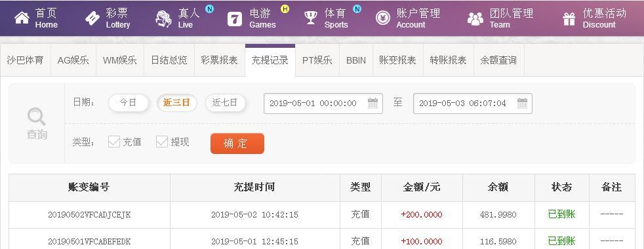Click the Lottery ticket icon

click(x=92, y=18)
